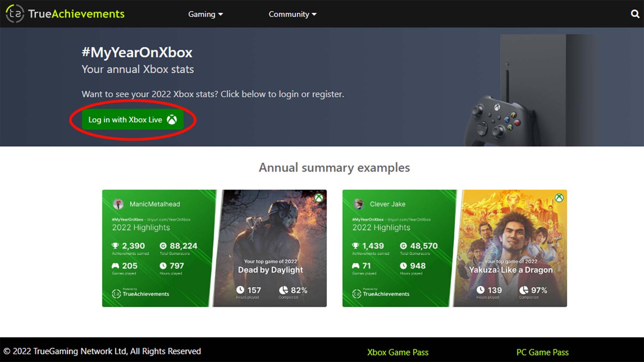The height and width of the screenshot is (362, 644).
Task: Open the PC Game Pass link
Action: [542, 352]
